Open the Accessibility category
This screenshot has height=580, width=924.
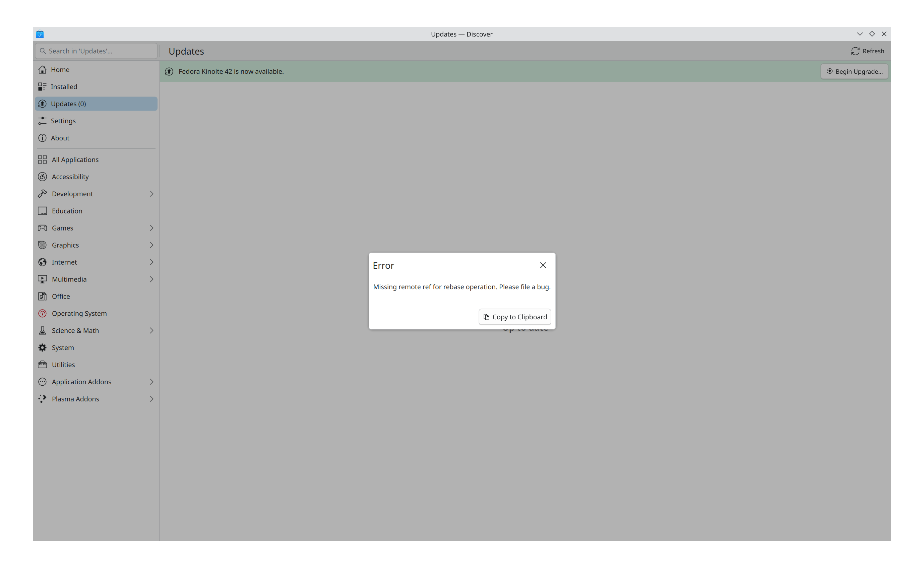point(96,177)
